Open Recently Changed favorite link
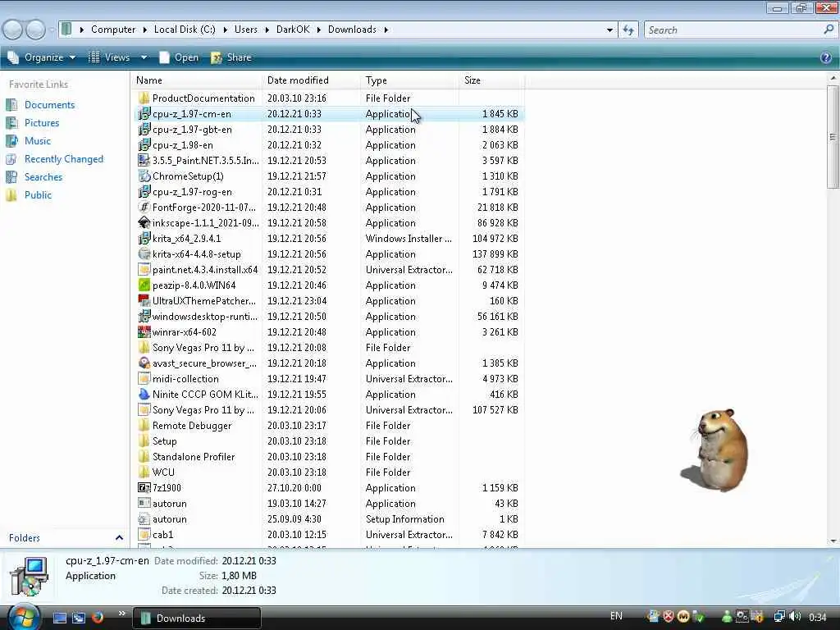This screenshot has height=630, width=840. (64, 159)
